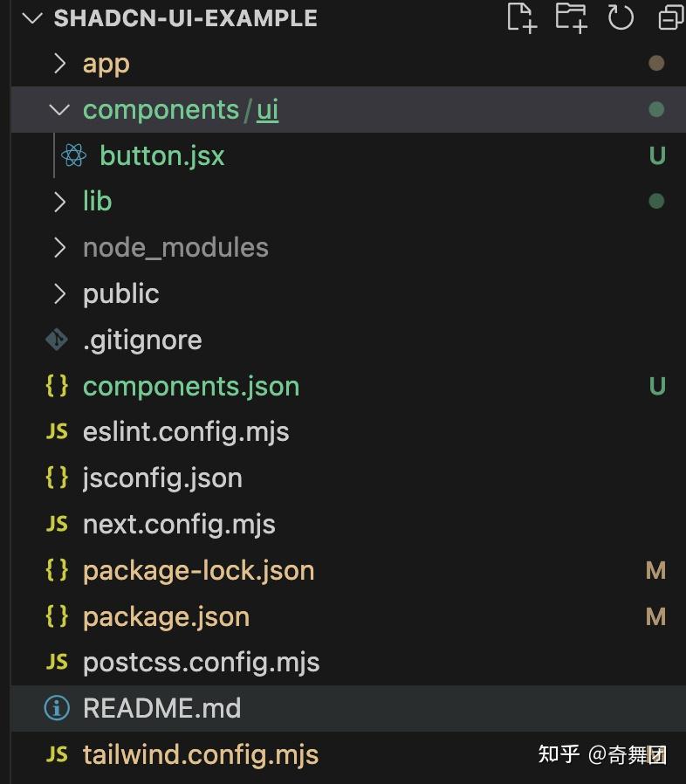Expand the app folder chevron

point(59,64)
